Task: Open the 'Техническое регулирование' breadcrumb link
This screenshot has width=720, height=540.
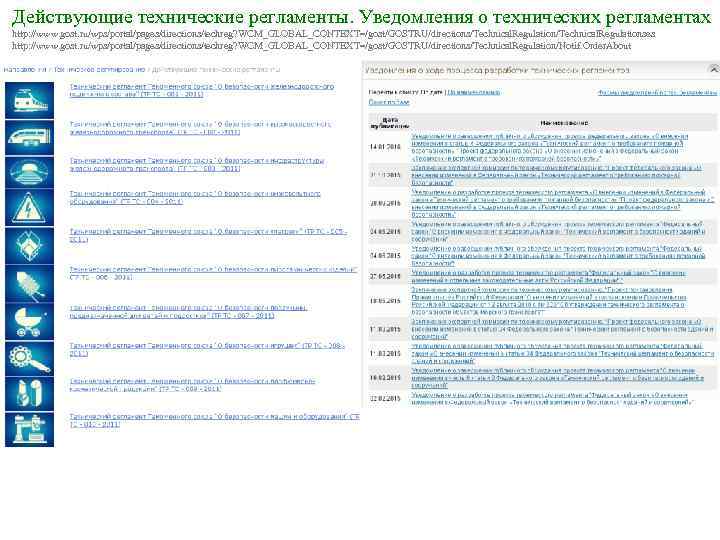Action: [100, 70]
